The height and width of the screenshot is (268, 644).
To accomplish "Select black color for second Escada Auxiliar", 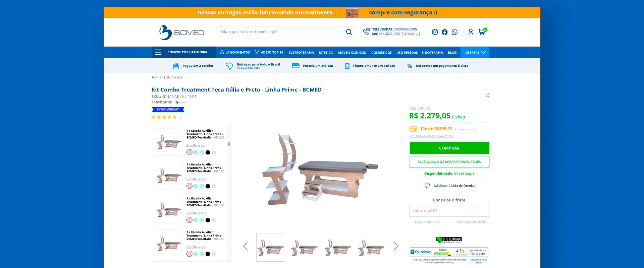I will click(208, 186).
